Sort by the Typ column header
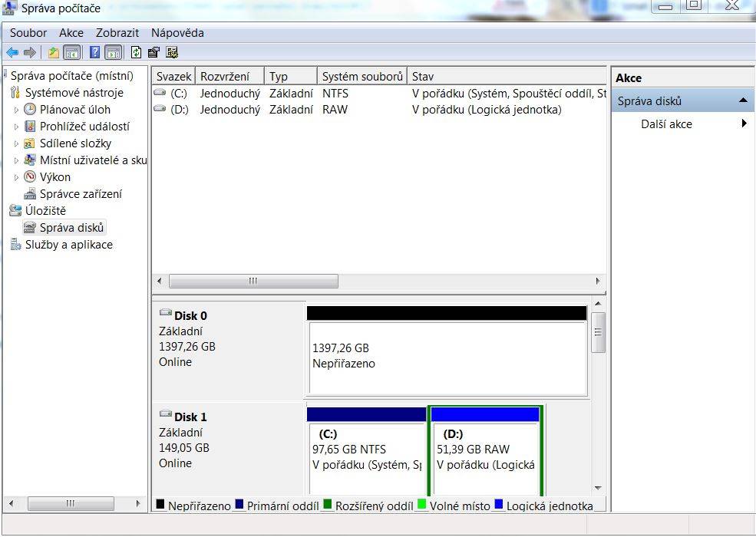Screen dimensions: 756x537 point(291,76)
